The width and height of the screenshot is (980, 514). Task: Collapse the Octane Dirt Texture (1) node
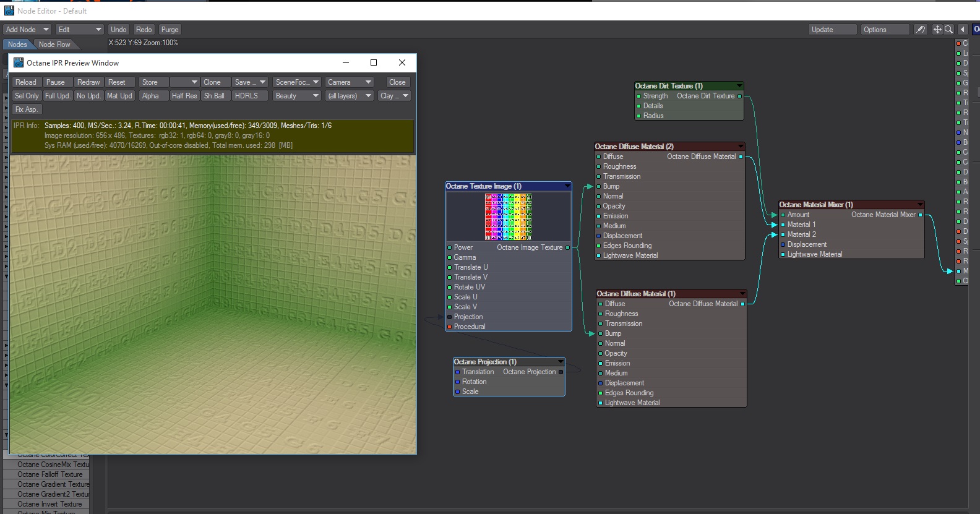click(x=739, y=86)
